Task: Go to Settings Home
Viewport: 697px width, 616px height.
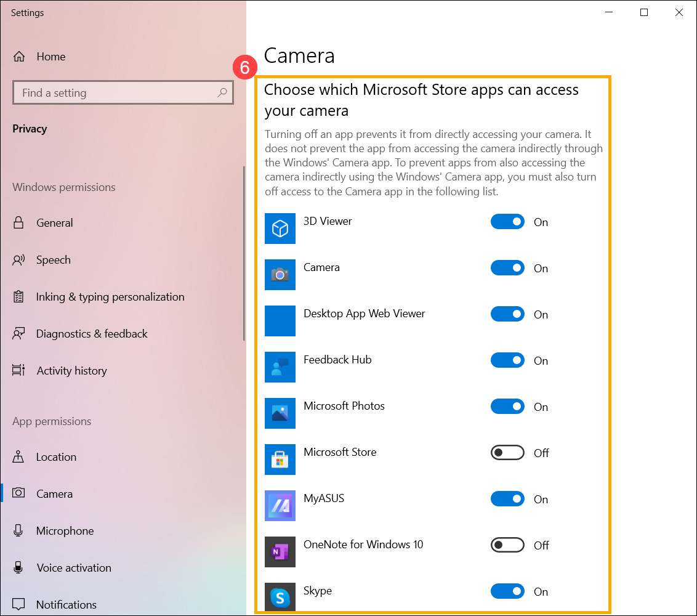Action: pyautogui.click(x=123, y=57)
